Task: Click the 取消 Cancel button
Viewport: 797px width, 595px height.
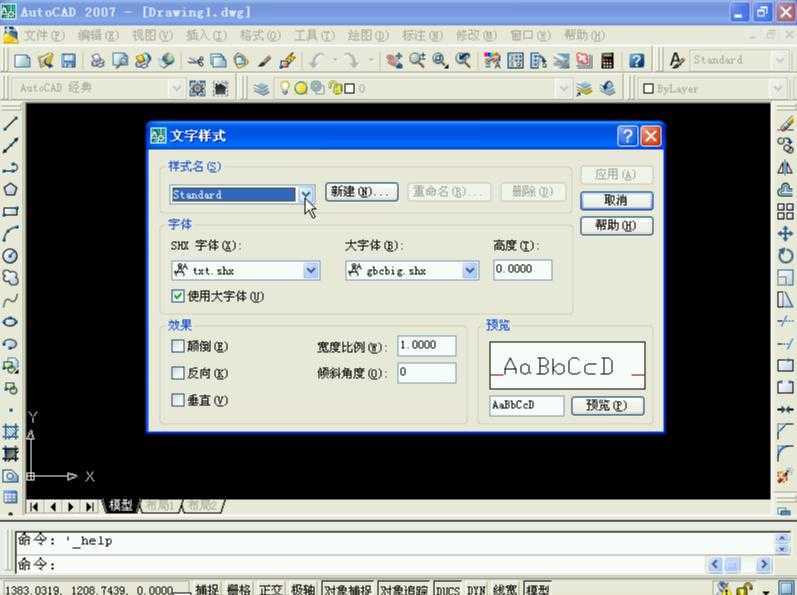Action: point(617,200)
